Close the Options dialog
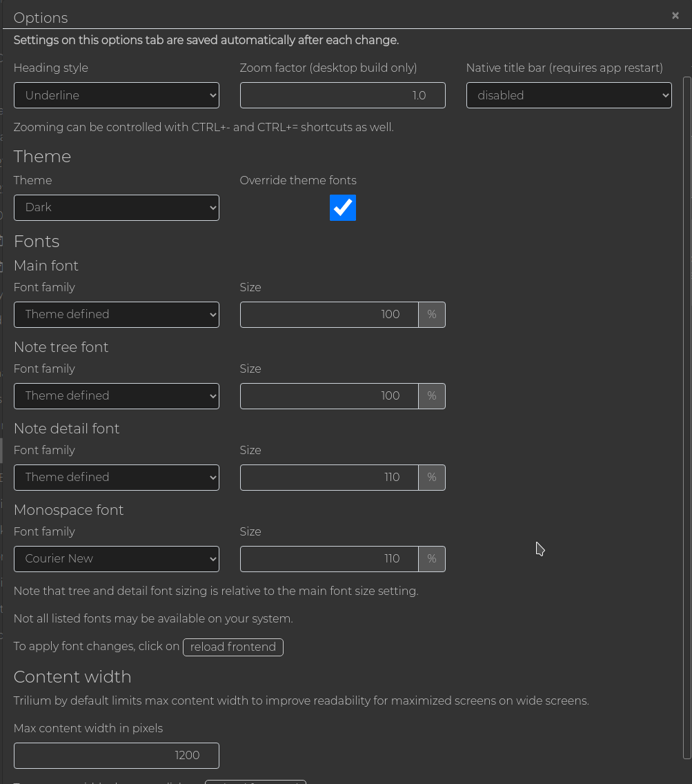 (675, 15)
